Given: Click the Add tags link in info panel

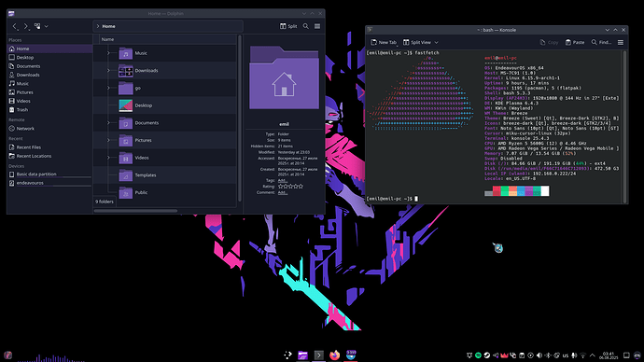Looking at the screenshot, I should tap(282, 181).
